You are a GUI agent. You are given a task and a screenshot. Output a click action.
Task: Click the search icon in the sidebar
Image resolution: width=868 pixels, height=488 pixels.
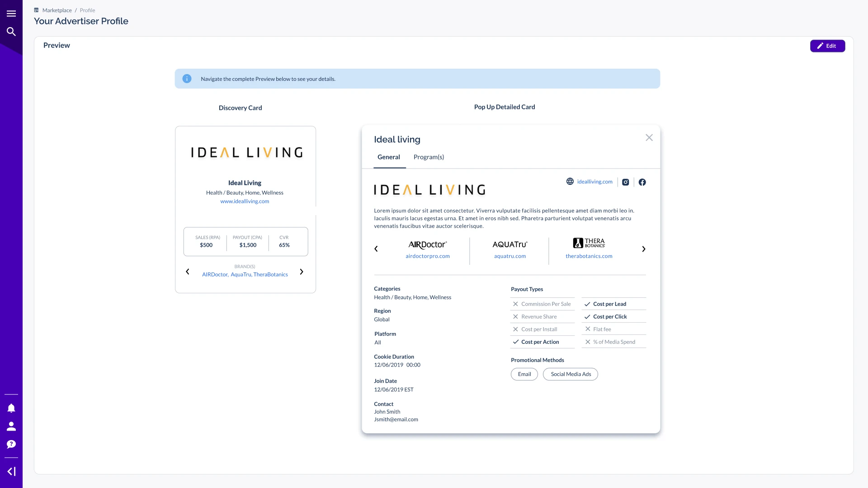[x=11, y=32]
